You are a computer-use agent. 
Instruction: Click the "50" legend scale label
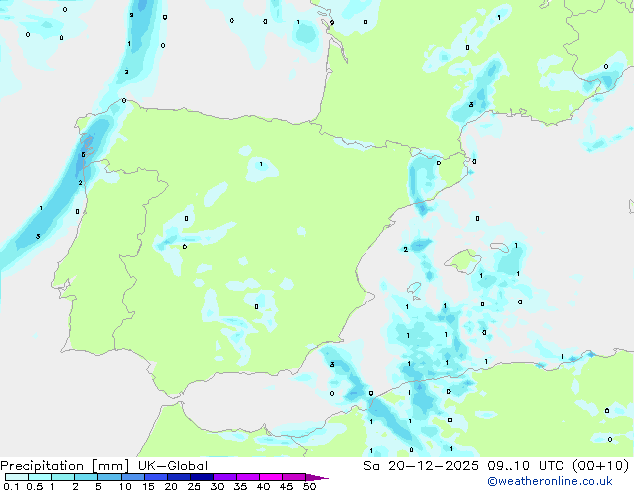310,486
